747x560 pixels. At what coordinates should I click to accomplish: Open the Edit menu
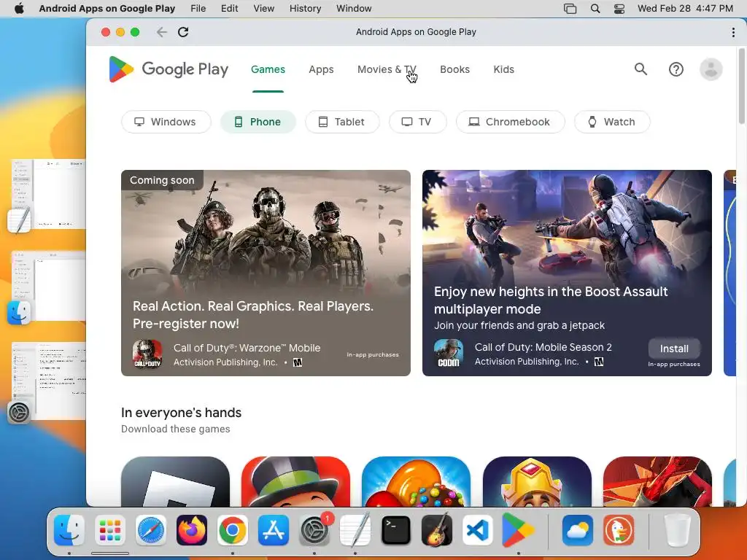click(229, 9)
